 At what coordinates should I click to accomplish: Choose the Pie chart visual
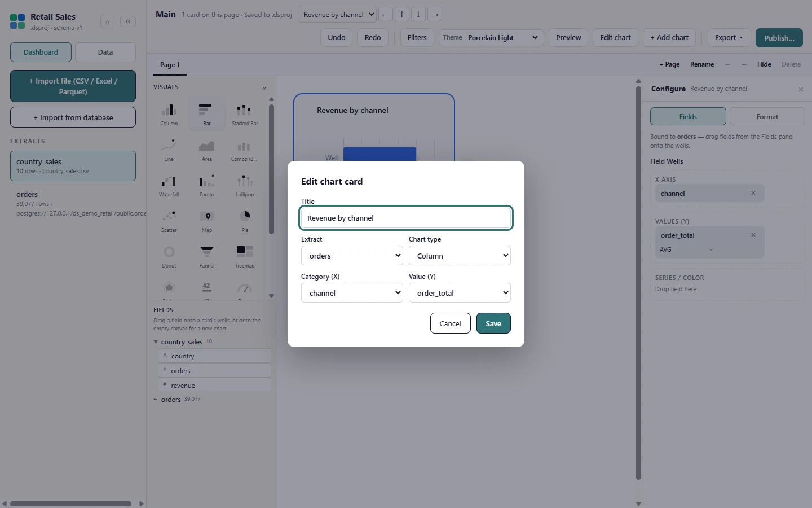[x=245, y=221]
